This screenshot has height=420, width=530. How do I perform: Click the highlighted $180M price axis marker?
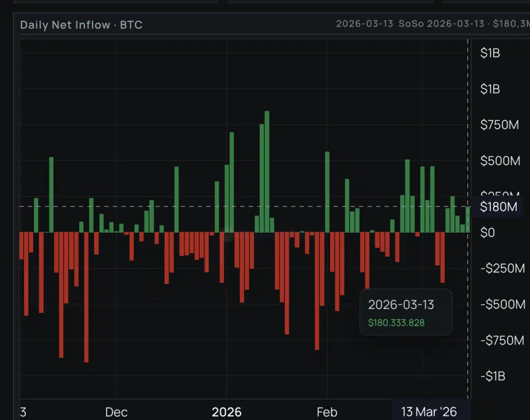coord(498,207)
